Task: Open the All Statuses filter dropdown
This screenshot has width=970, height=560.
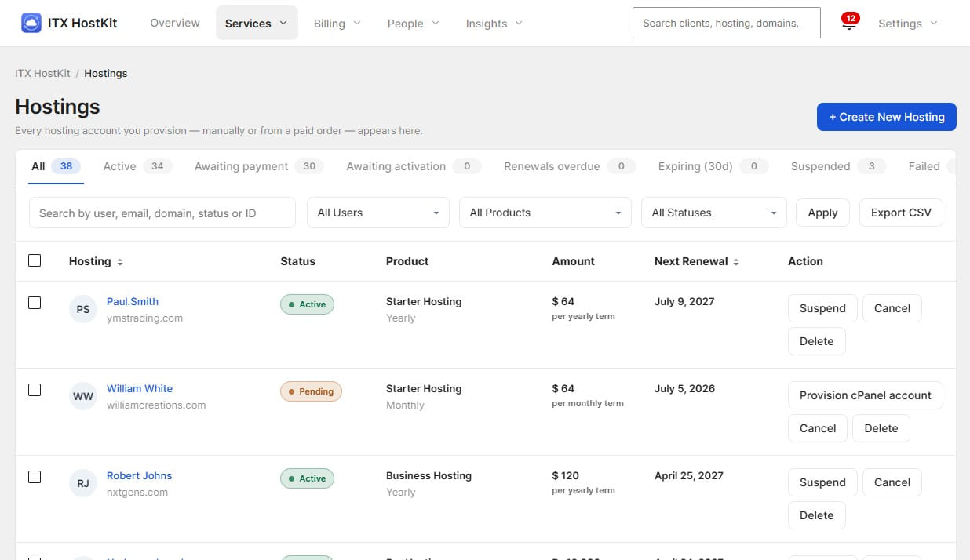Action: tap(714, 213)
